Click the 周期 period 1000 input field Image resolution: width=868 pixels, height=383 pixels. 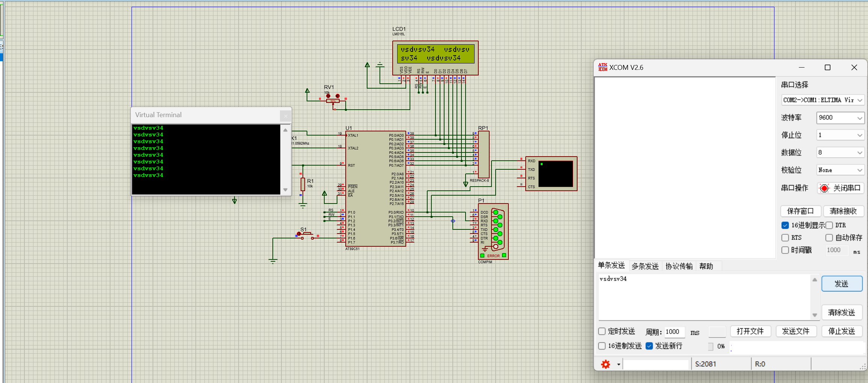[674, 332]
